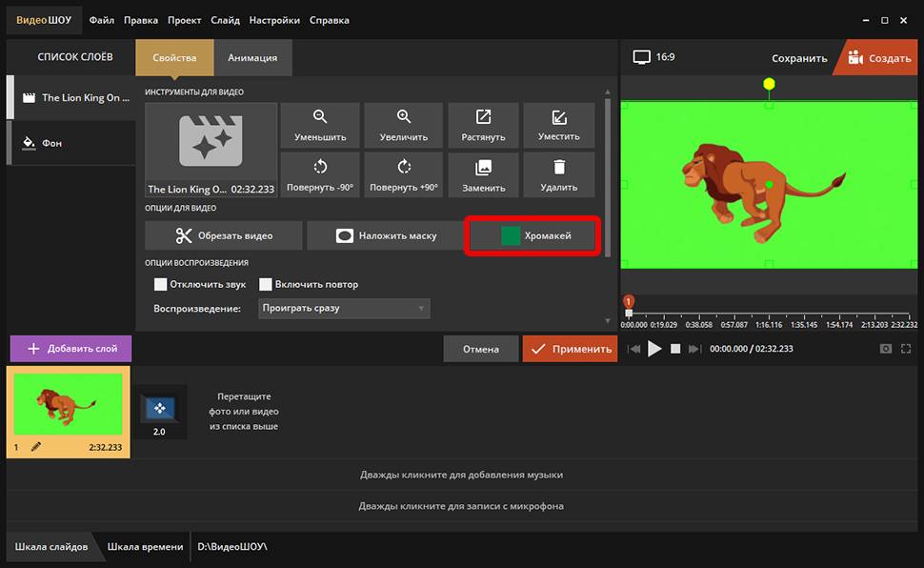Screen dimensions: 924x568
Task: Click the Заменить replace icon
Action: (x=483, y=168)
